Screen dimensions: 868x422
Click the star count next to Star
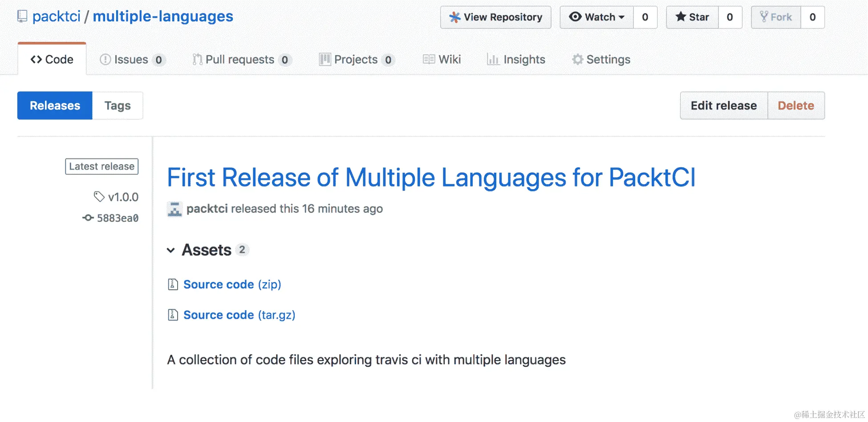coord(730,17)
